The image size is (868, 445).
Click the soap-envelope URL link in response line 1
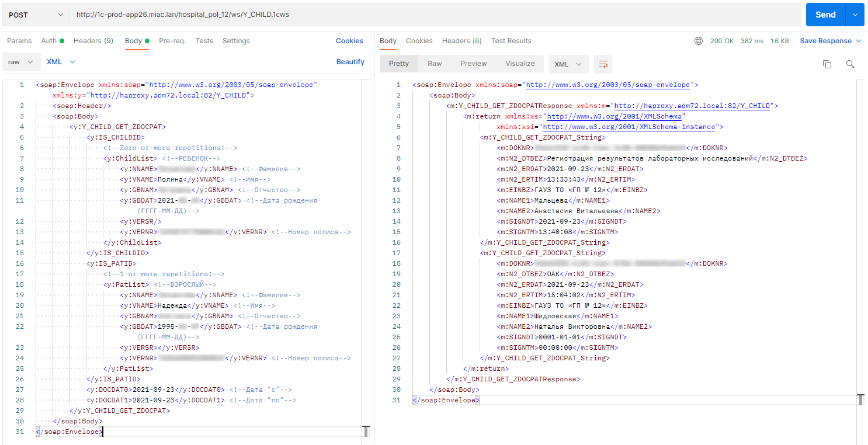pos(608,85)
